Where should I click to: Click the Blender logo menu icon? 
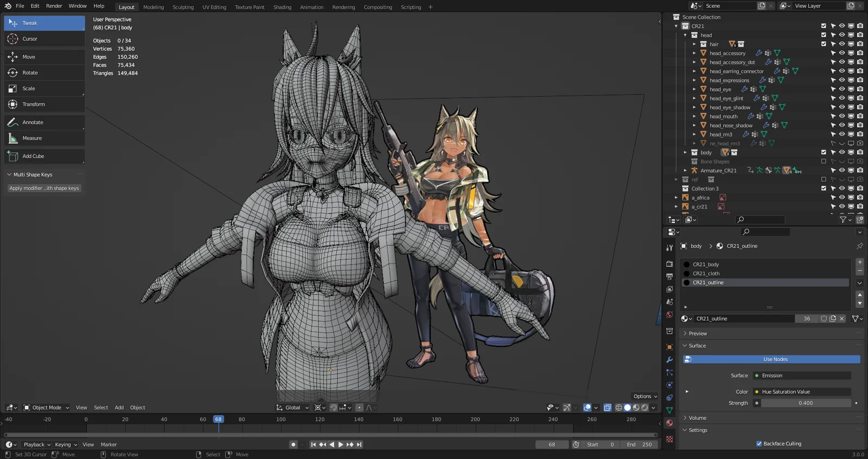[x=8, y=6]
